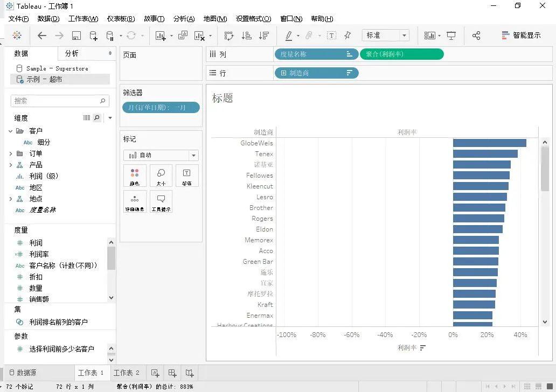The width and height of the screenshot is (556, 392).
Task: Open dropdown arrow next to new worksheet icon
Action: click(x=172, y=36)
